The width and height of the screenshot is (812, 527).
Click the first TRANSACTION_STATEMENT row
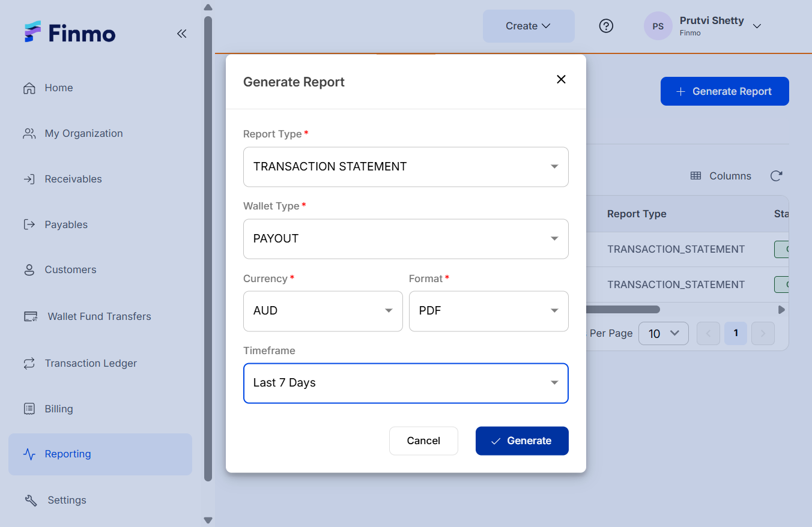click(x=676, y=249)
